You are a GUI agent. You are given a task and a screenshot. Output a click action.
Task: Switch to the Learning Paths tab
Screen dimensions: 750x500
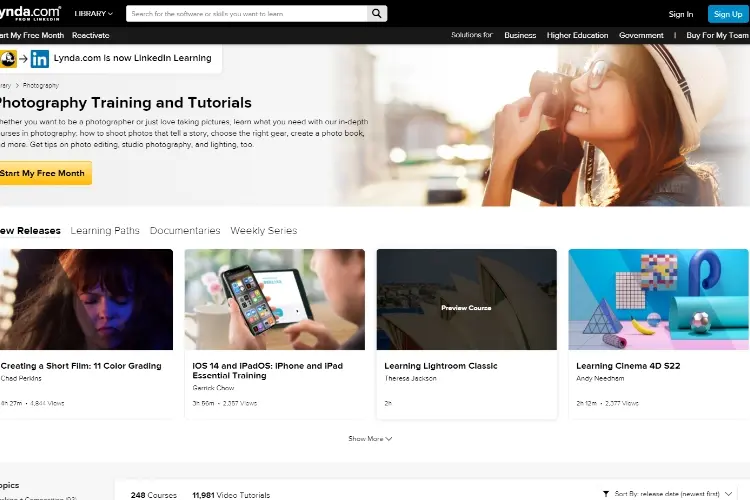[105, 231]
